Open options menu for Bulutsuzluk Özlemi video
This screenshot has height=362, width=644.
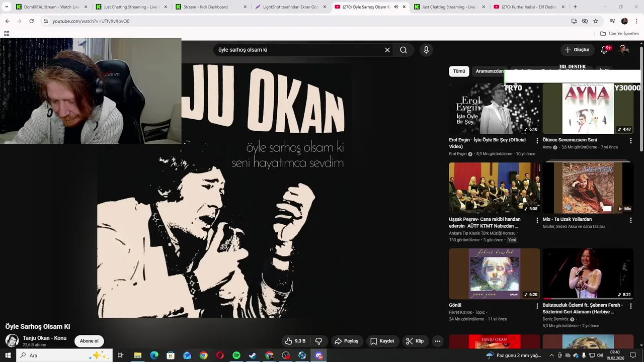pyautogui.click(x=631, y=306)
